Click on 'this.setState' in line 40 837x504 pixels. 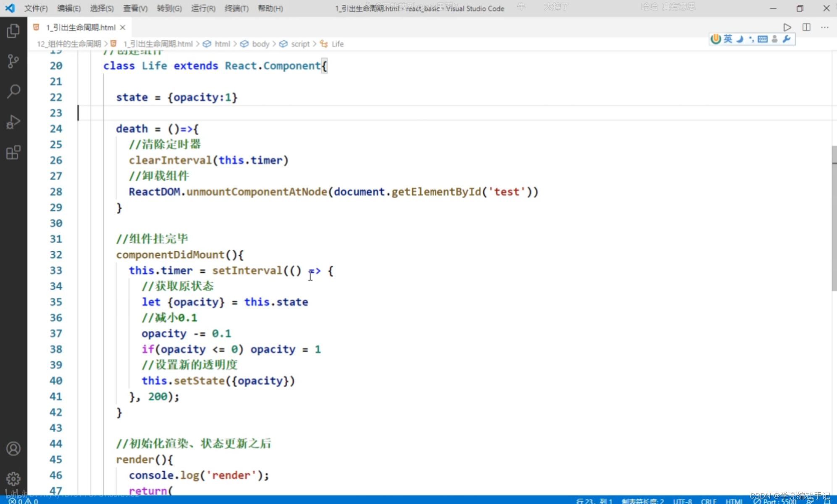[x=183, y=381]
